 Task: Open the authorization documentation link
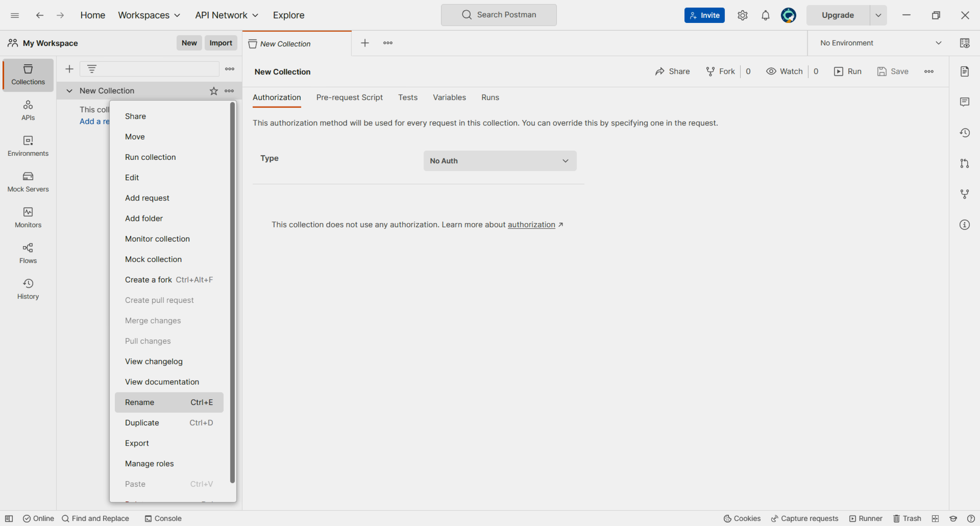(531, 224)
